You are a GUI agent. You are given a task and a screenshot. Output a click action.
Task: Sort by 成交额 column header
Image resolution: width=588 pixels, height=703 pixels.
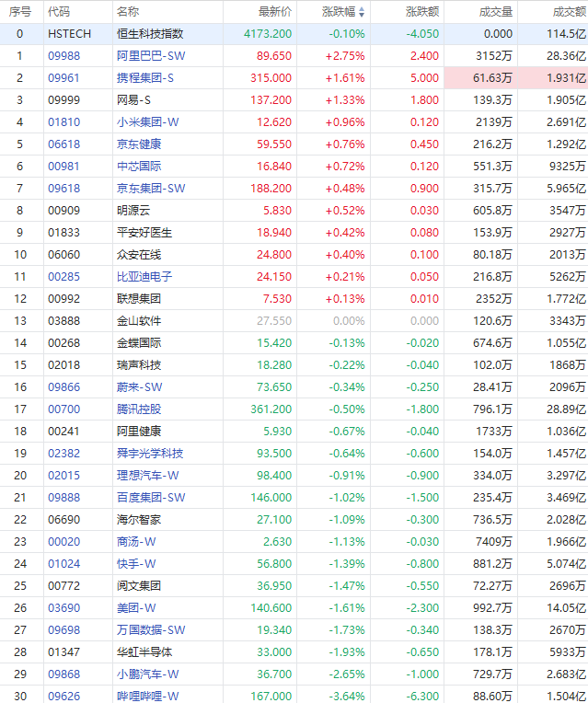(570, 12)
